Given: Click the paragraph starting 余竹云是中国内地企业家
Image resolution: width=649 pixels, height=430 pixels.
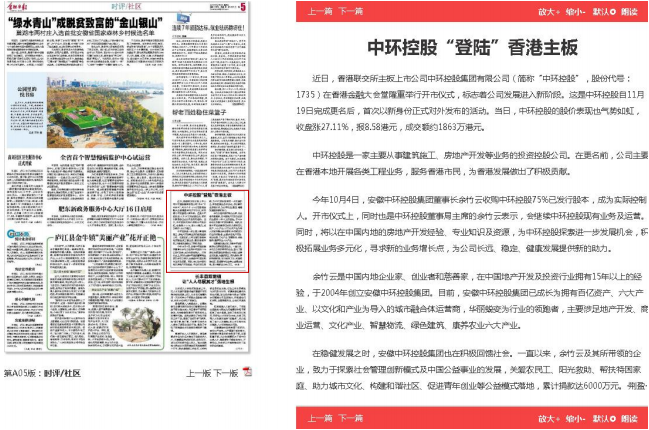Looking at the screenshot, I should (x=471, y=301).
